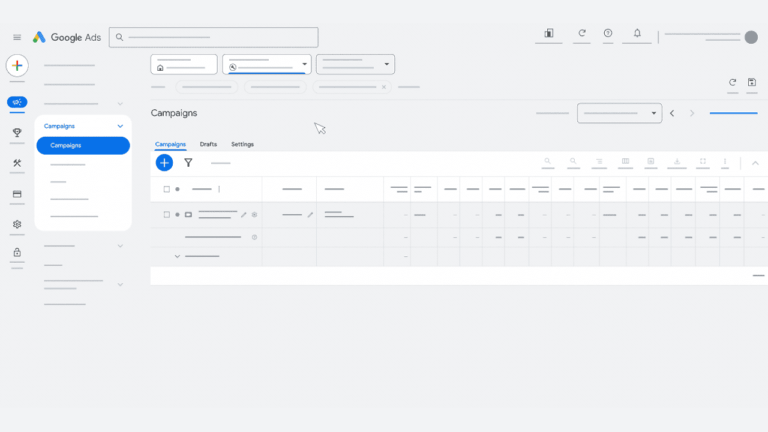Expand the chevron in last table row

[x=177, y=256]
